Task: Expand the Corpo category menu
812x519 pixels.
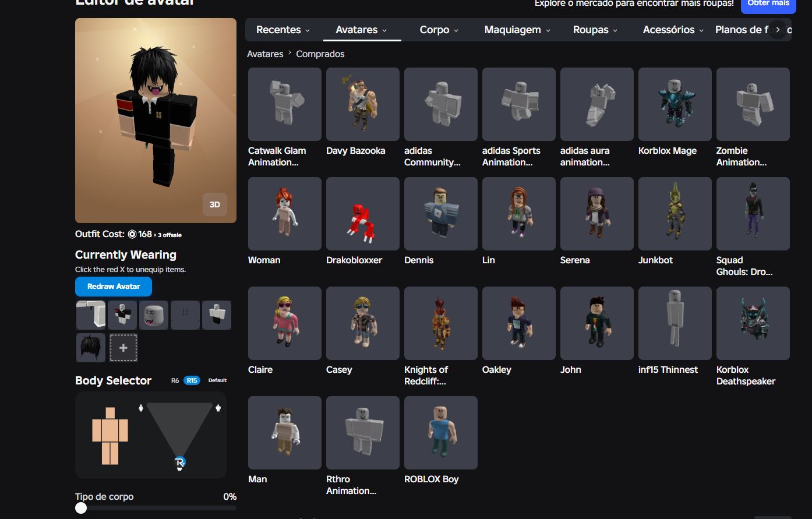Action: point(439,30)
